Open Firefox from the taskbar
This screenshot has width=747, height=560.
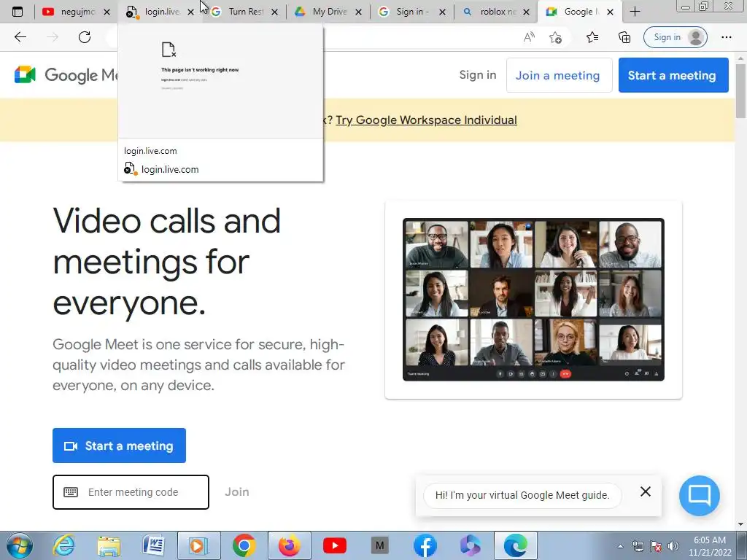289,545
